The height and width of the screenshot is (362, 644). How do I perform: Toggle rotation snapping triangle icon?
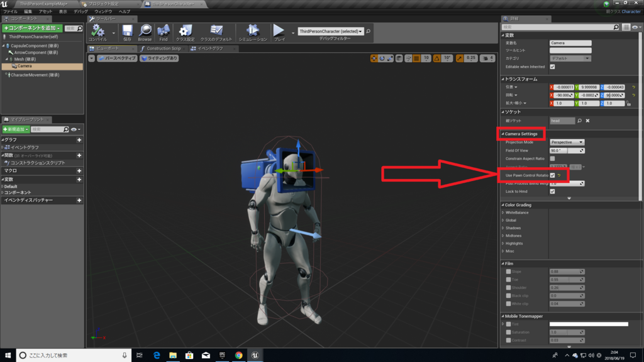pos(436,58)
